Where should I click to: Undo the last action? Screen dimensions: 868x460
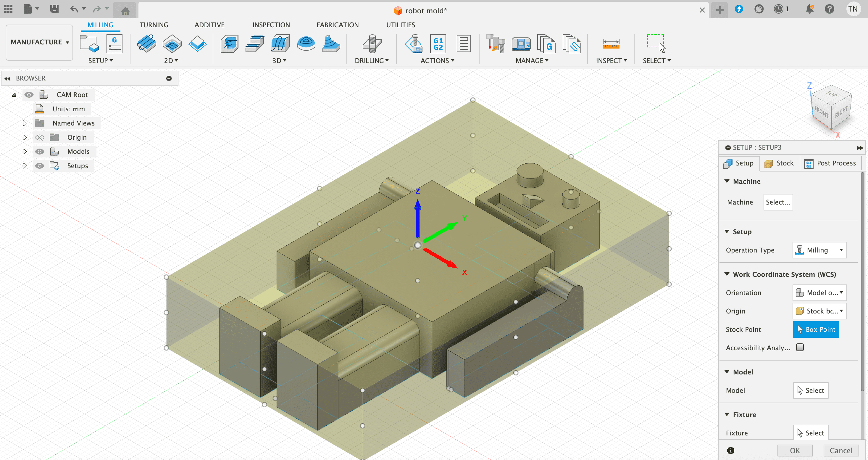click(74, 9)
